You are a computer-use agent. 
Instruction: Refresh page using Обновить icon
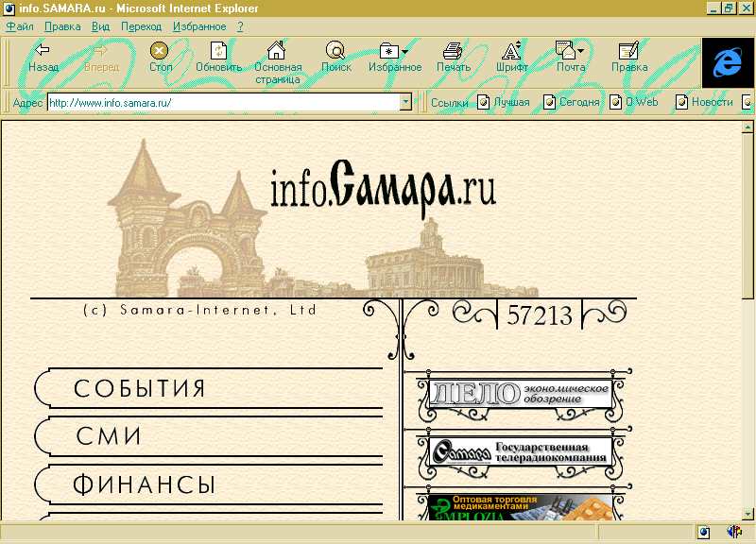218,58
